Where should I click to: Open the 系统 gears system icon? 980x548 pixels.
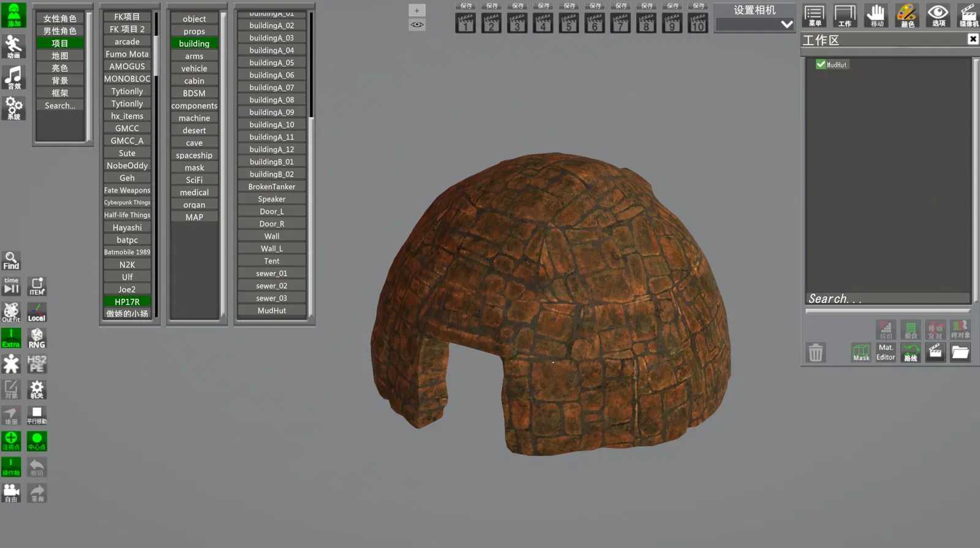pos(13,108)
